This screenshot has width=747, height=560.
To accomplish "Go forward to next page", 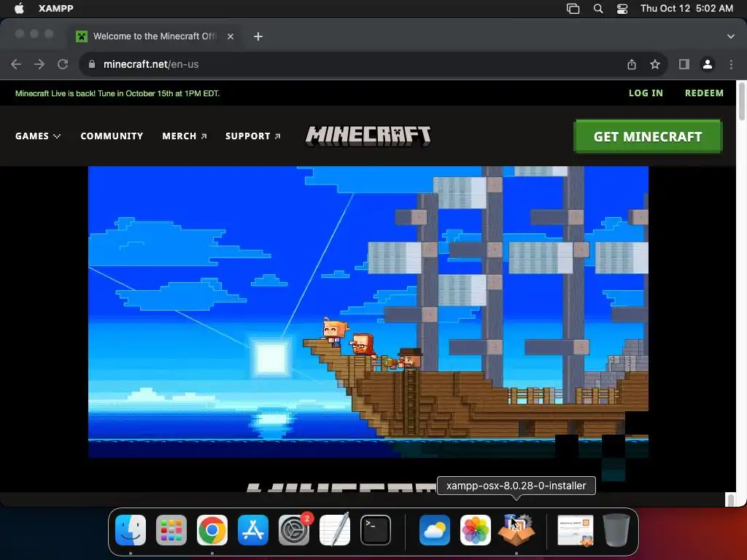I will tap(39, 64).
